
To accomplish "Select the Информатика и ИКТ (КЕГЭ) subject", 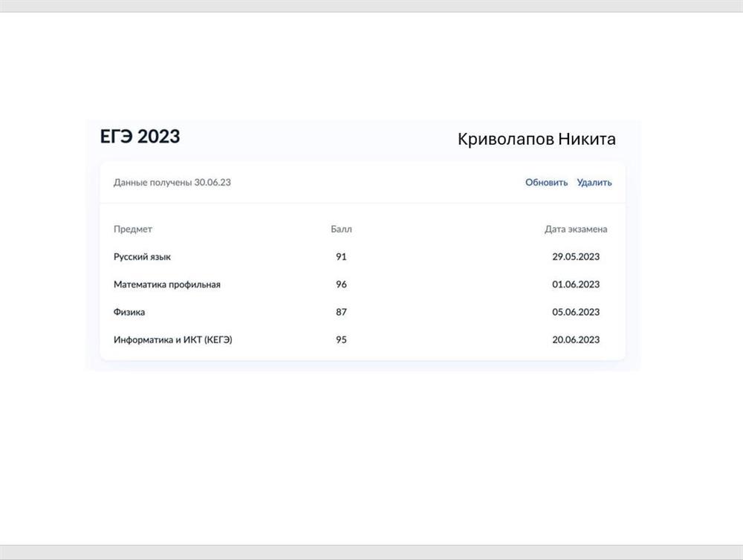I will tap(173, 339).
